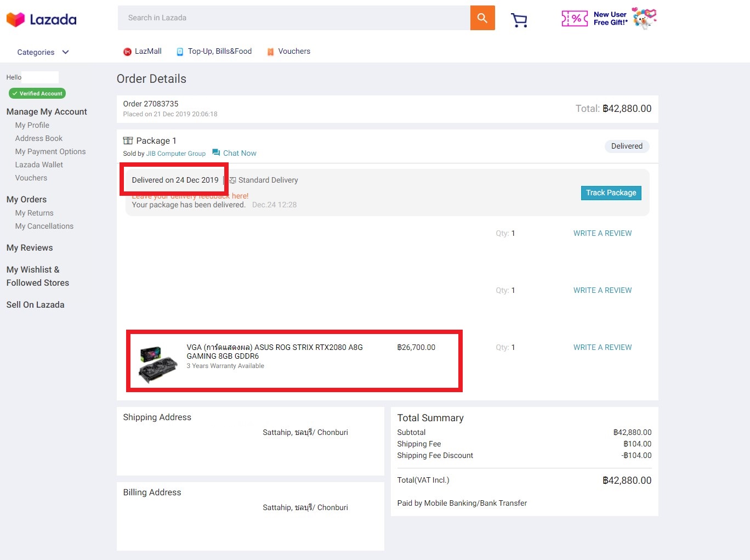Open Lazada Wallet
This screenshot has width=750, height=560.
39,165
